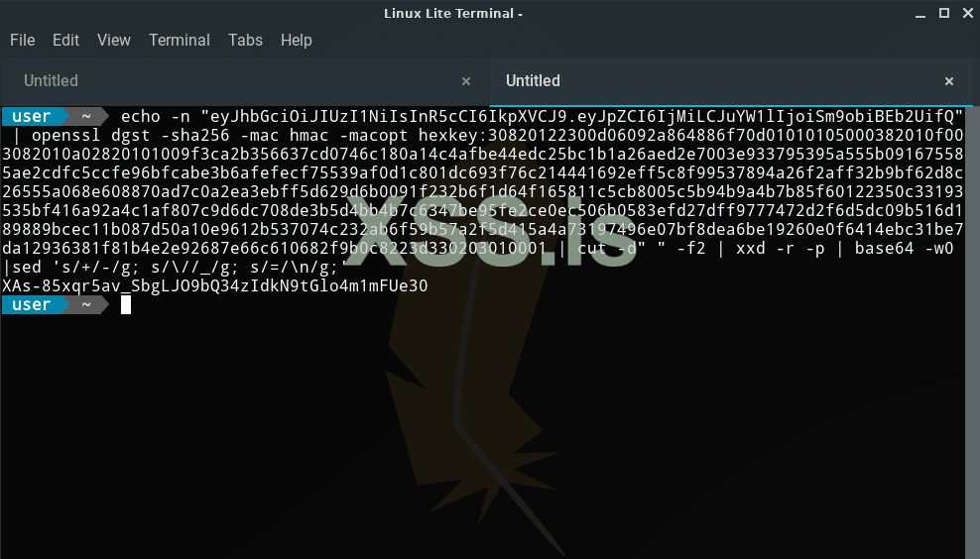Image resolution: width=980 pixels, height=559 pixels.
Task: Open the Terminal menu
Action: click(180, 40)
